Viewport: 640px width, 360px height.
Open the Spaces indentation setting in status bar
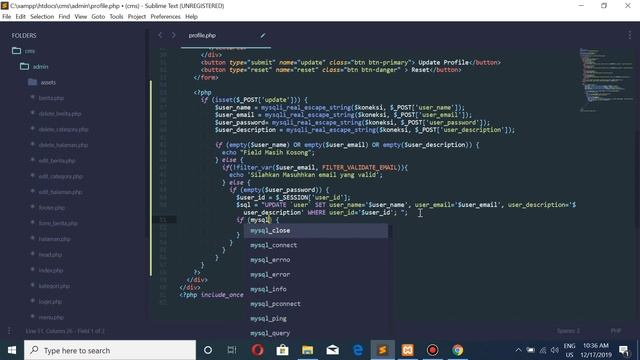click(568, 331)
